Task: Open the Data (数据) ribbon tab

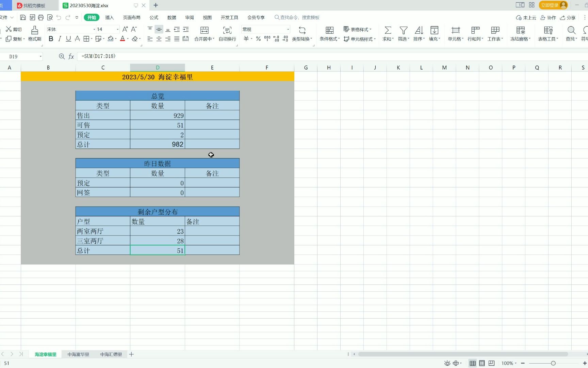Action: (172, 17)
